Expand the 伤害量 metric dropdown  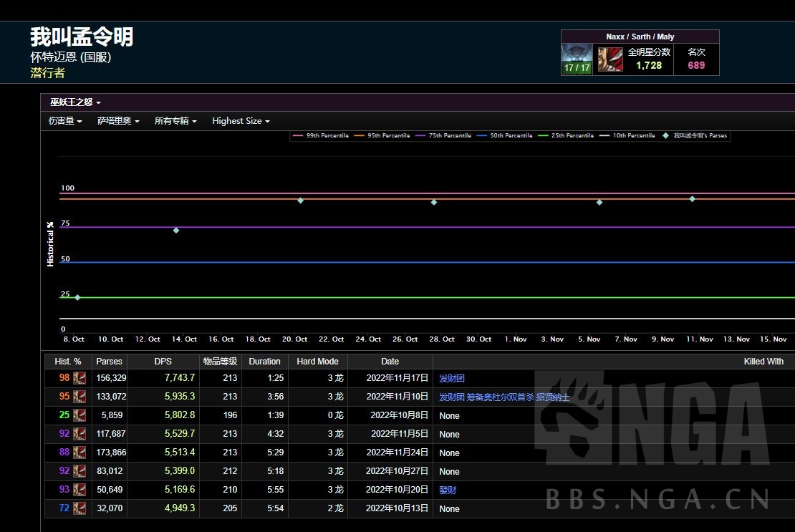coord(65,121)
